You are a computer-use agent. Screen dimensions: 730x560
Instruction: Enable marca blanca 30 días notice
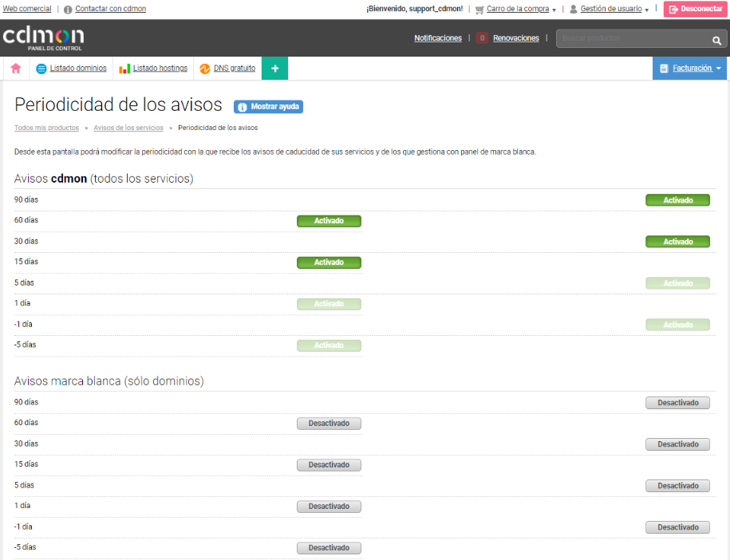click(x=678, y=444)
